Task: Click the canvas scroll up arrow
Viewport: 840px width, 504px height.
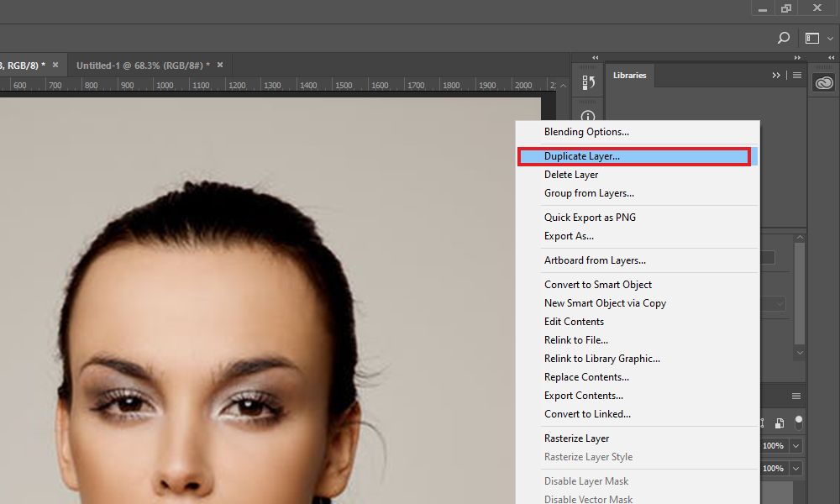Action: pos(563,86)
